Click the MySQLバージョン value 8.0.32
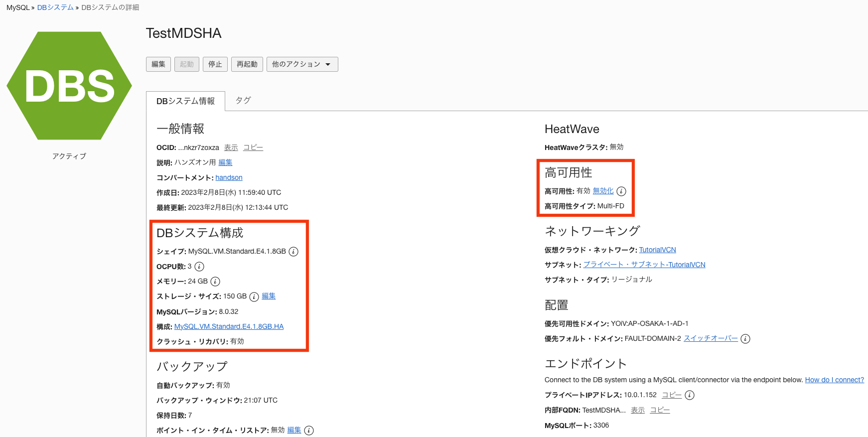The height and width of the screenshot is (437, 868). click(229, 311)
